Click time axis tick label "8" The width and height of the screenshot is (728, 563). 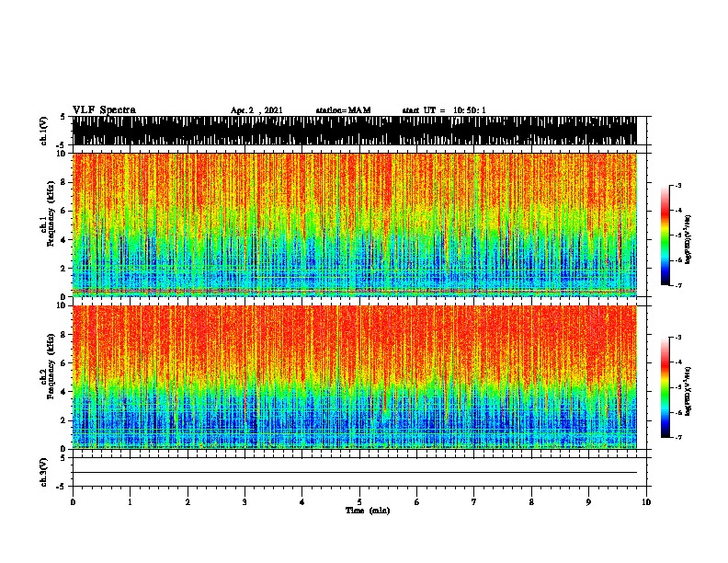[x=531, y=502]
